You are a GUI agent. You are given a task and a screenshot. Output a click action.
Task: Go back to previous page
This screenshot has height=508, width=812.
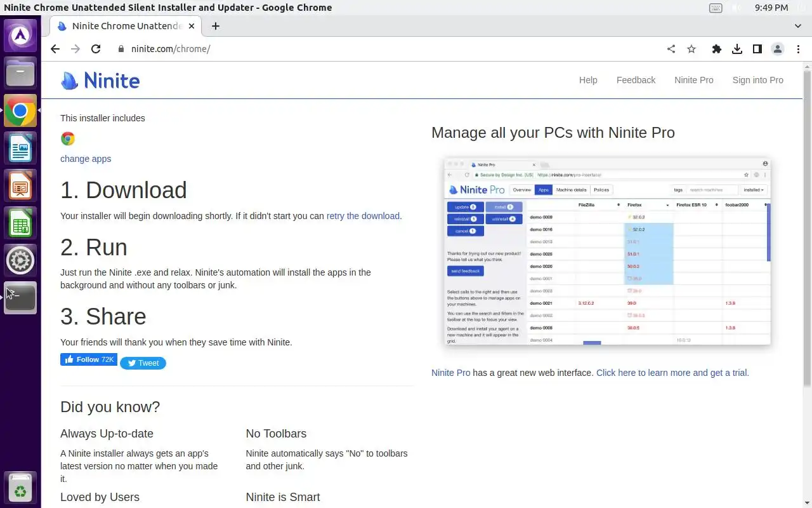tap(55, 49)
